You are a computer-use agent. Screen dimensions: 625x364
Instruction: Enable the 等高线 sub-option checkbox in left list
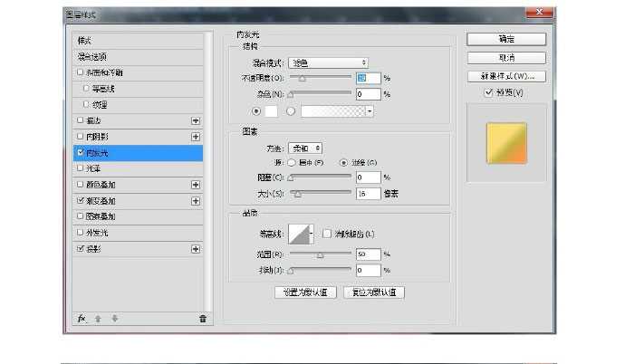point(86,88)
